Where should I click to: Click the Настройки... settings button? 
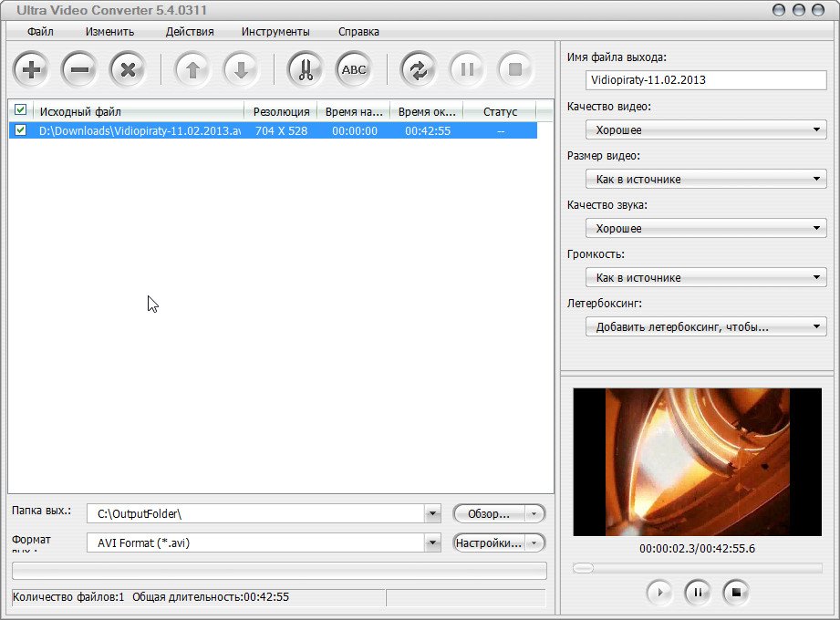[489, 542]
